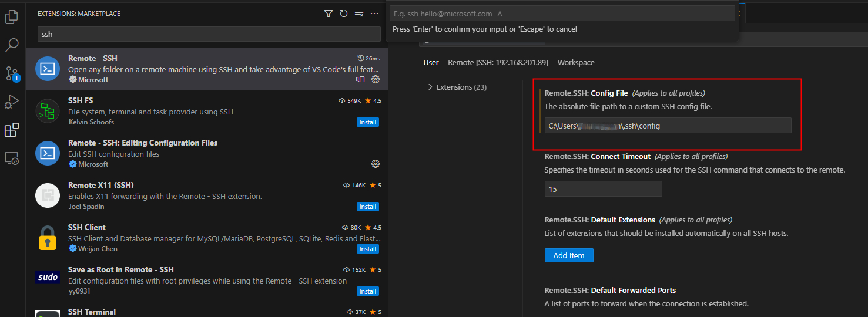Image resolution: width=868 pixels, height=317 pixels.
Task: Open Remote - SSH: Editing Configuration Files title
Action: [x=143, y=143]
